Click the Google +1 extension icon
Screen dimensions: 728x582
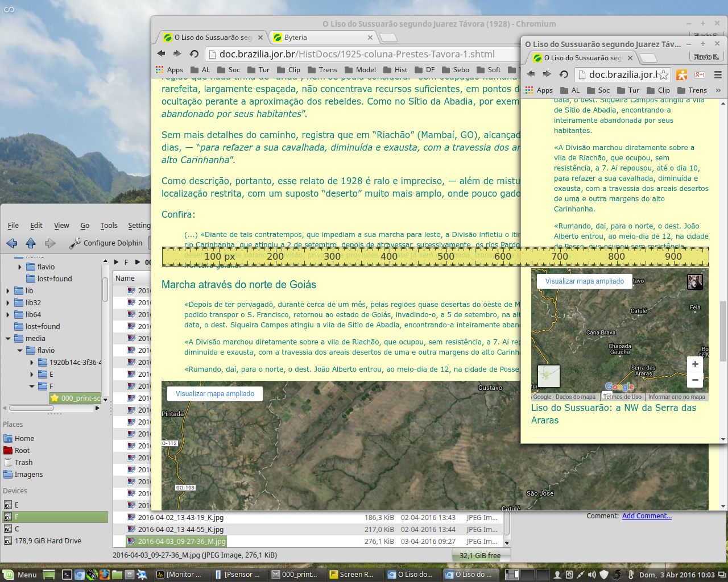click(x=700, y=74)
